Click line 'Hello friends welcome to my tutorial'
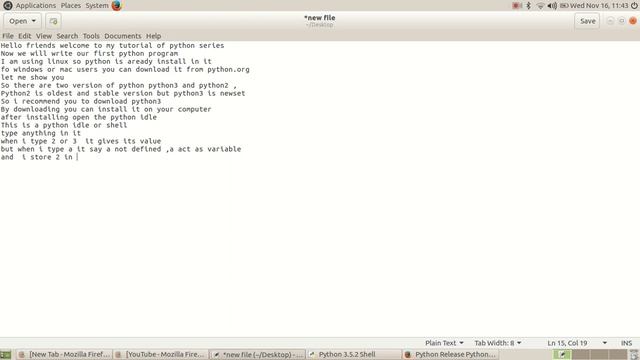The image size is (640, 360). [112, 45]
